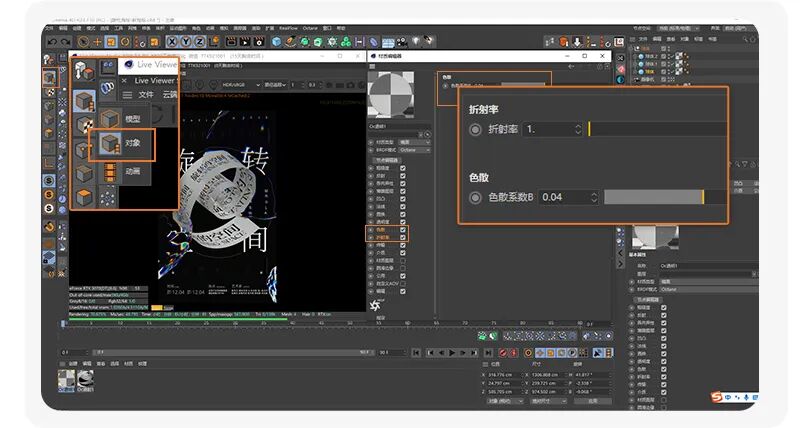
Task: Select the 动画 mode entry
Action: coord(133,171)
